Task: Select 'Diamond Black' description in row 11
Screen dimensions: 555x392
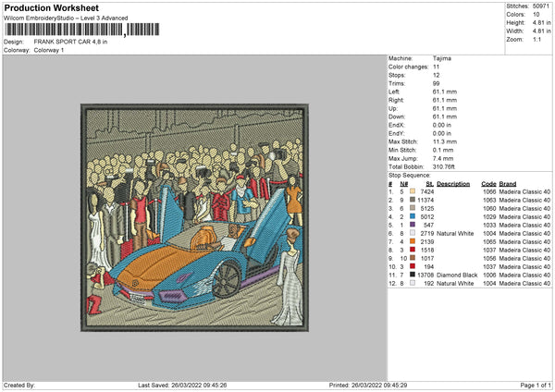Action: click(457, 275)
